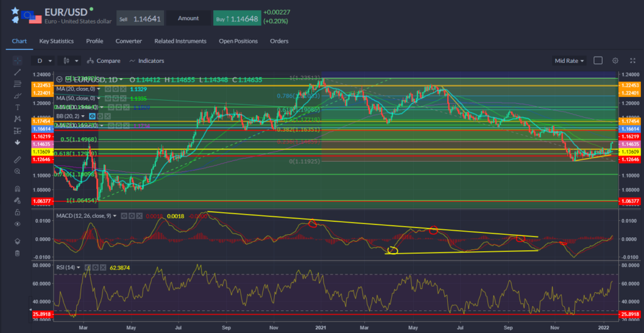Add EUR/USD to favorites with star
The height and width of the screenshot is (333, 644).
15,11
